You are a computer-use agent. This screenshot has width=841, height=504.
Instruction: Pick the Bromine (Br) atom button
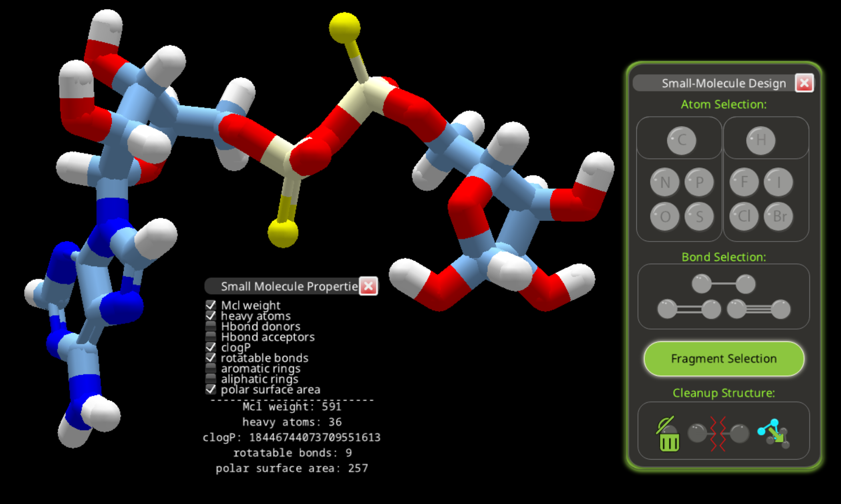[x=779, y=217]
